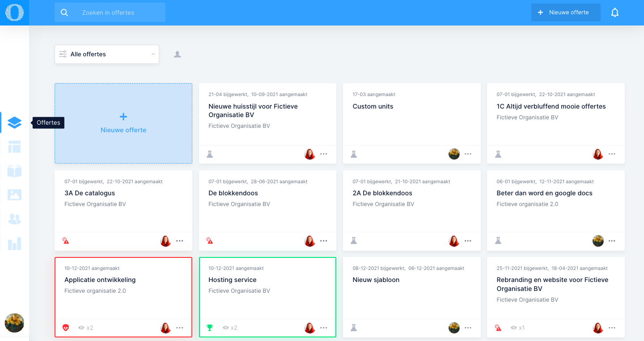
Task: Open the statistics bar chart icon
Action: tap(14, 244)
